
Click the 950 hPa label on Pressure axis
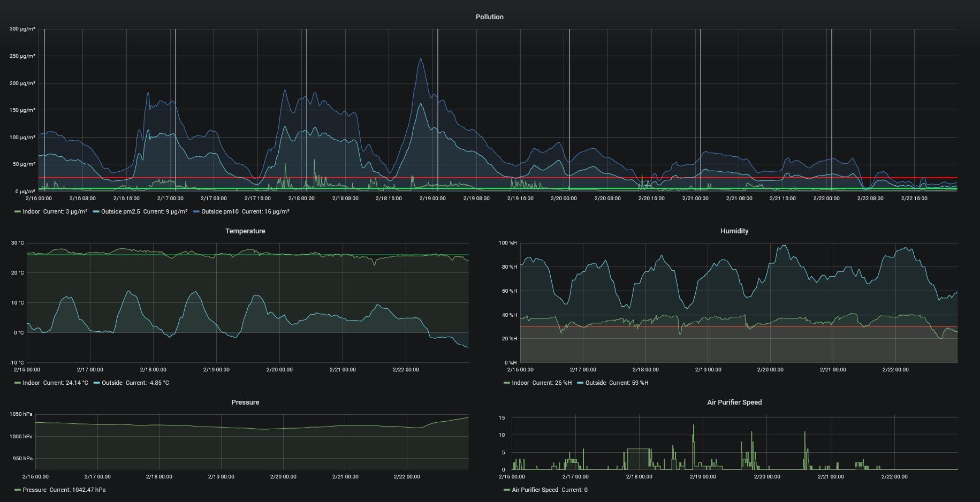(22, 459)
